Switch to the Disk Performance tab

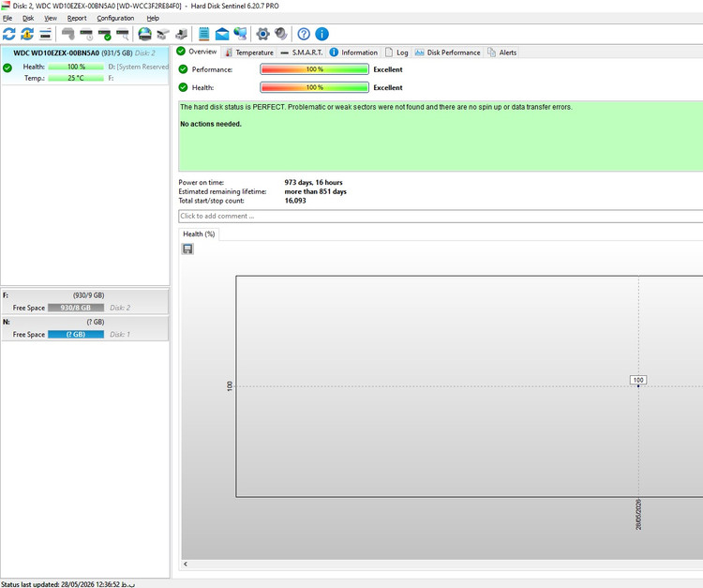[447, 53]
